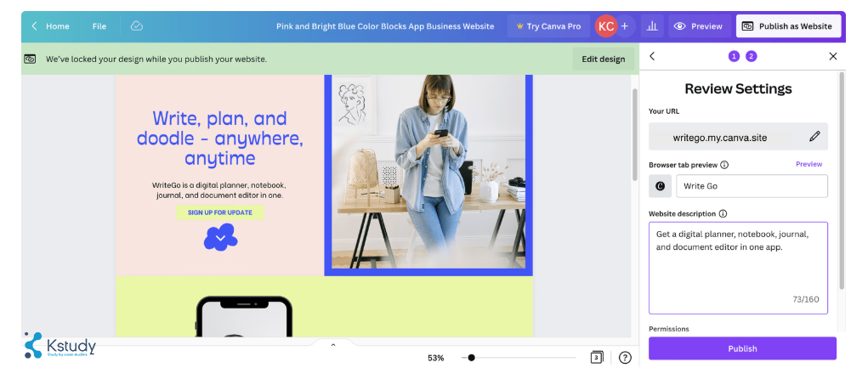Click the Edit design button
Screen dimensions: 868x379
click(x=603, y=59)
